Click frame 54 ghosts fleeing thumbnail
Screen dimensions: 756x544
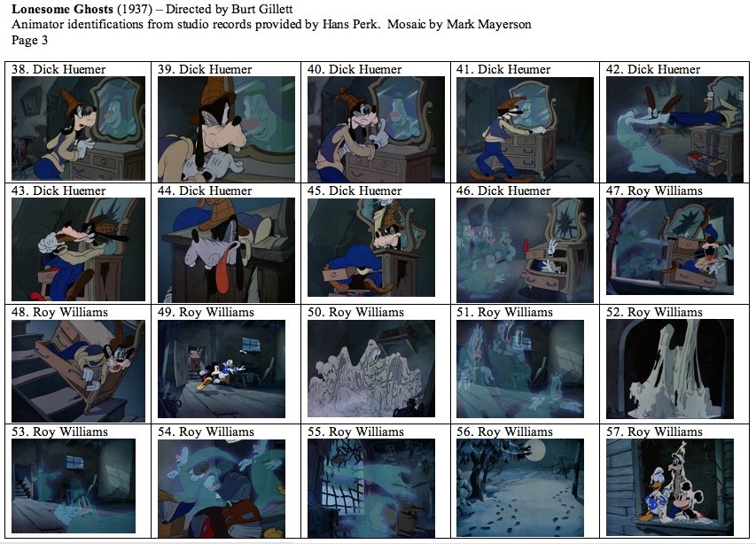[x=222, y=488]
